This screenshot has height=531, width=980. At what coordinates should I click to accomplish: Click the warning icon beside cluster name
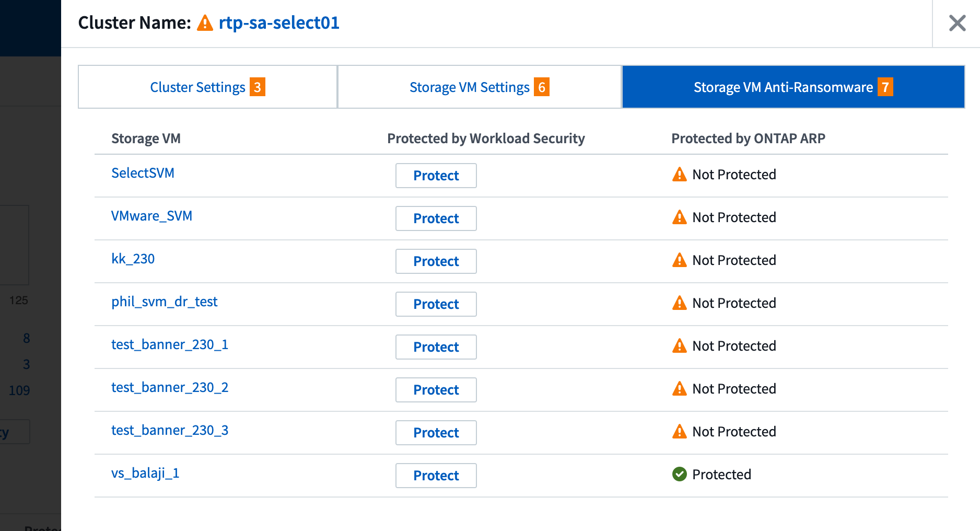tap(205, 23)
